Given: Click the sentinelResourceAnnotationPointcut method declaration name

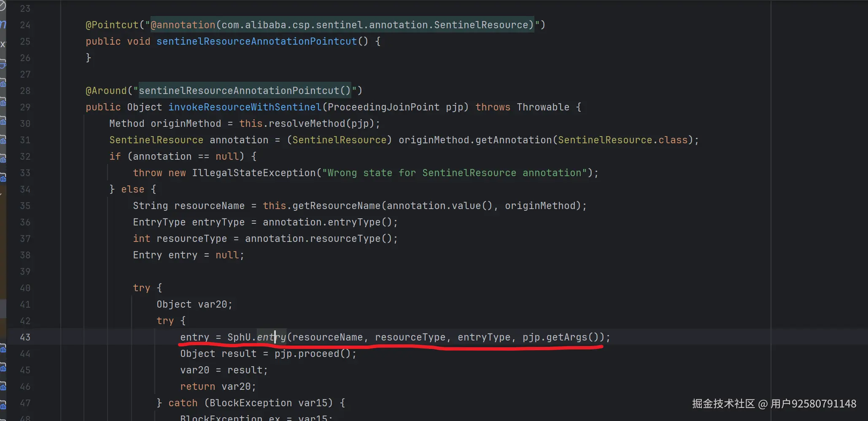Looking at the screenshot, I should point(257,41).
